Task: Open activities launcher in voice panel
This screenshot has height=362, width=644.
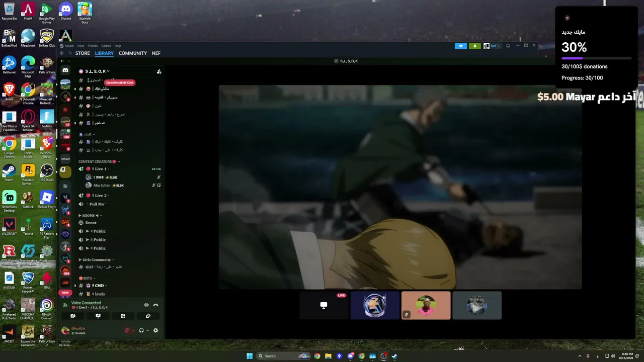Action: (x=123, y=316)
